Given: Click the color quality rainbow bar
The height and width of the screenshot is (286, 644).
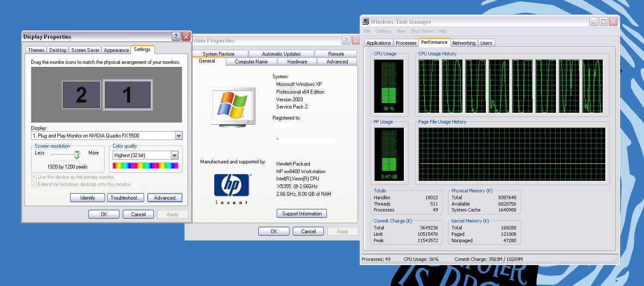Looking at the screenshot, I should 145,166.
